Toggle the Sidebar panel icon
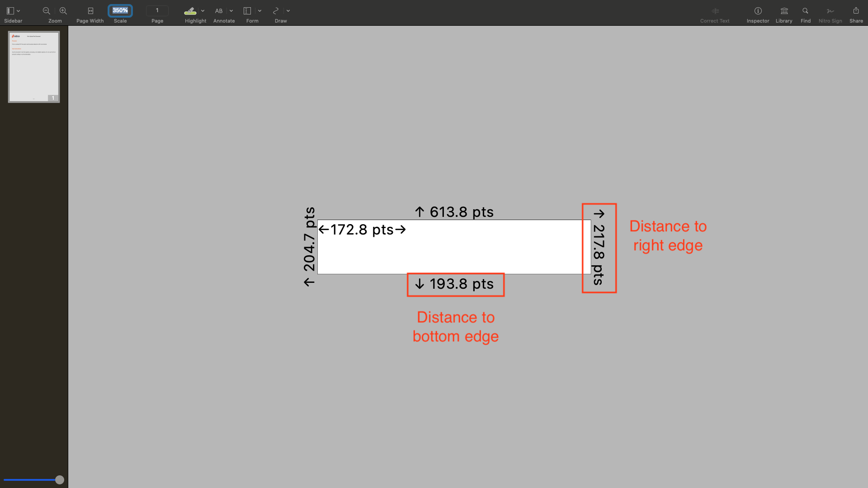The height and width of the screenshot is (488, 868). (x=10, y=11)
